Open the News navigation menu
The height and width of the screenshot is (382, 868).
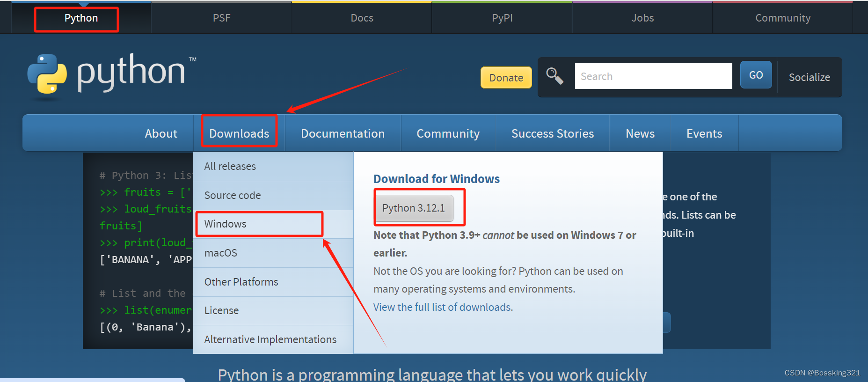coord(640,133)
